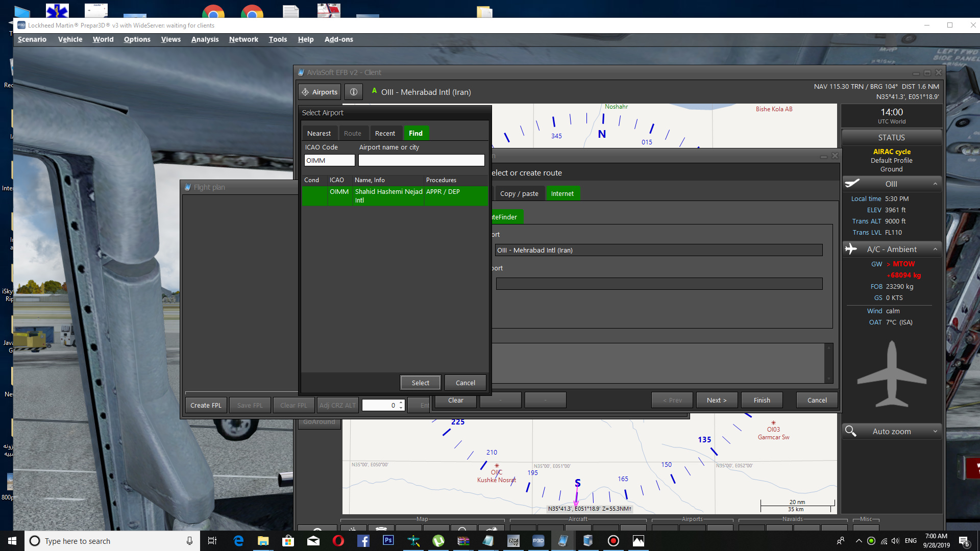Open the Scenario menu
980x551 pixels.
(x=32, y=39)
